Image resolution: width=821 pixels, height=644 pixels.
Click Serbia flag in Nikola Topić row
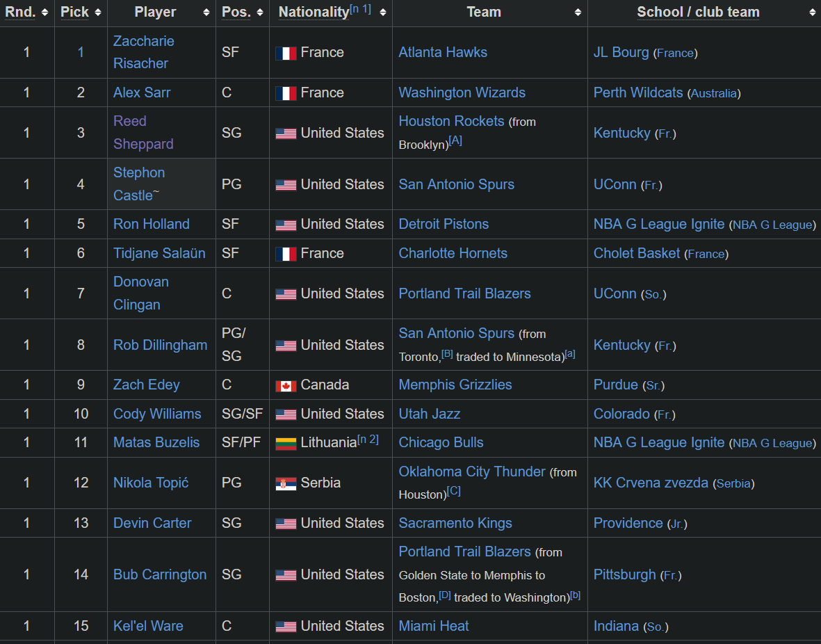[x=286, y=483]
